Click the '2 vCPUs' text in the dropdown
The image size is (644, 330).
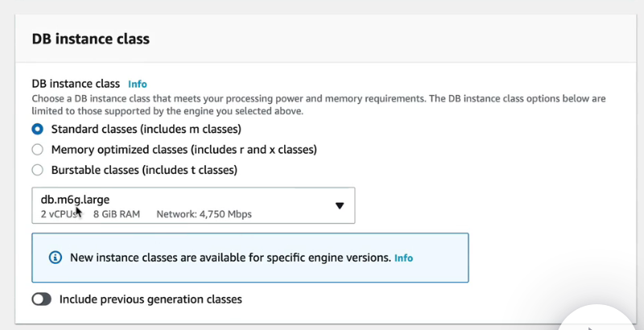point(61,215)
